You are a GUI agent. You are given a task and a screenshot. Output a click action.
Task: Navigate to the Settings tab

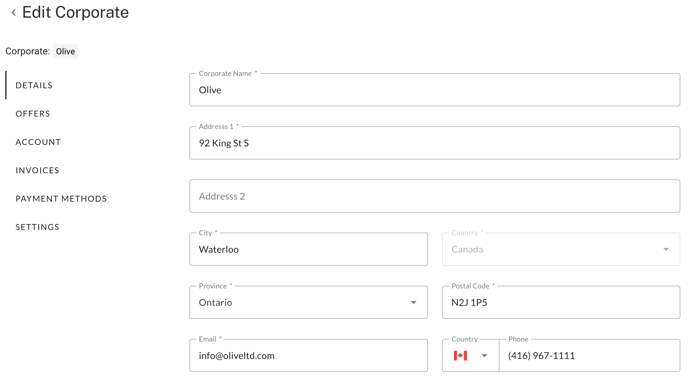pos(37,227)
